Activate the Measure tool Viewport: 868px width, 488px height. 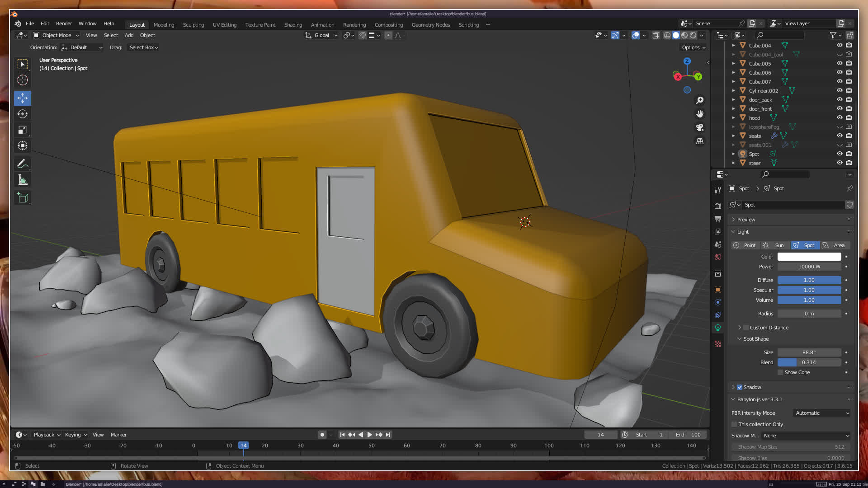pos(22,180)
